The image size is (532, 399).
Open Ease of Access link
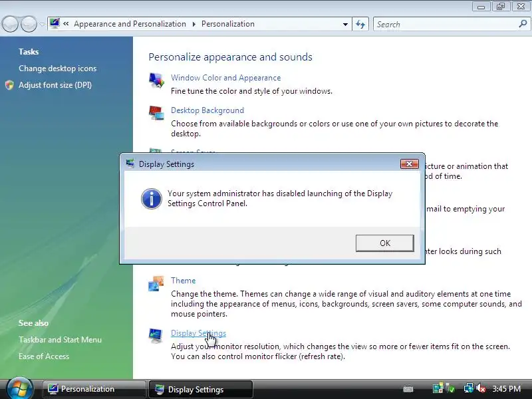pos(44,356)
